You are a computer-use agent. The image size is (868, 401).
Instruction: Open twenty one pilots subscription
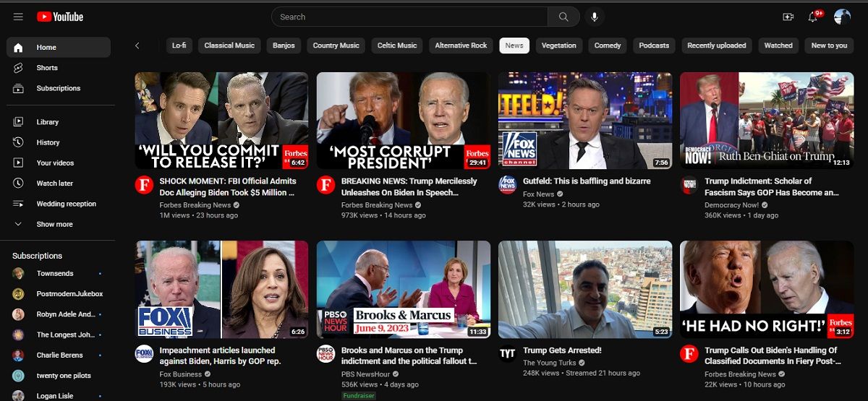click(x=59, y=376)
